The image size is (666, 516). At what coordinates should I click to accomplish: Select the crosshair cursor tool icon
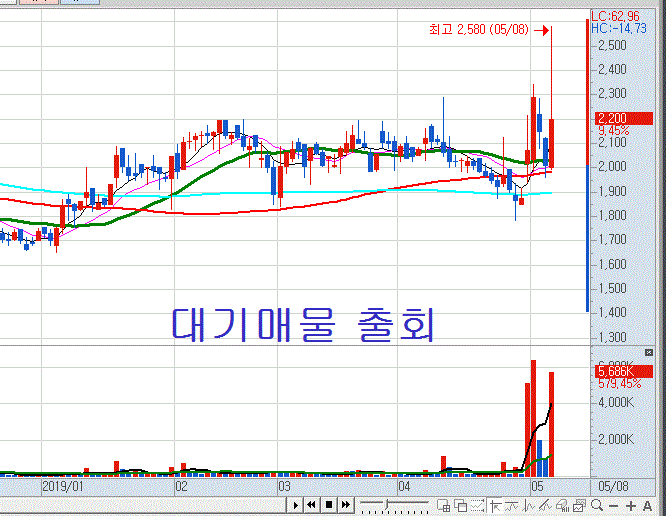(495, 505)
